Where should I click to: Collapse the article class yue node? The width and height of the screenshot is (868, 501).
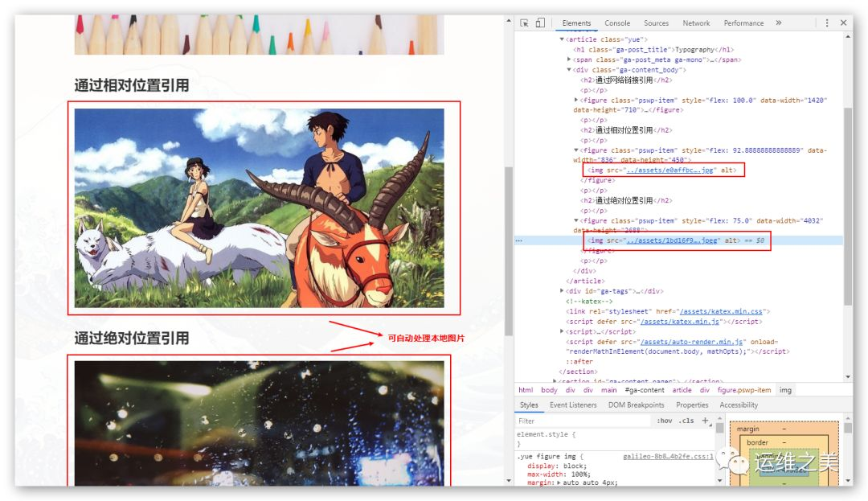[562, 39]
